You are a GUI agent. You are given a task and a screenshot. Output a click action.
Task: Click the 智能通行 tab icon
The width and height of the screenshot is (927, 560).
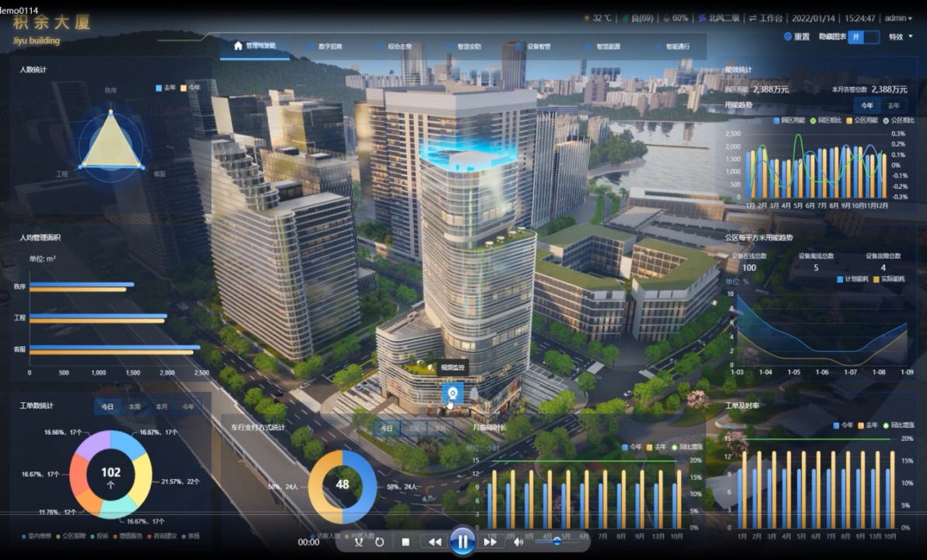tap(658, 46)
